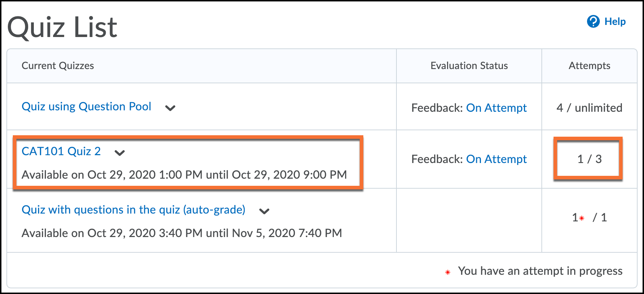View On Attempt feedback for CAT101 Quiz 2
Image resolution: width=644 pixels, height=294 pixels.
point(496,159)
